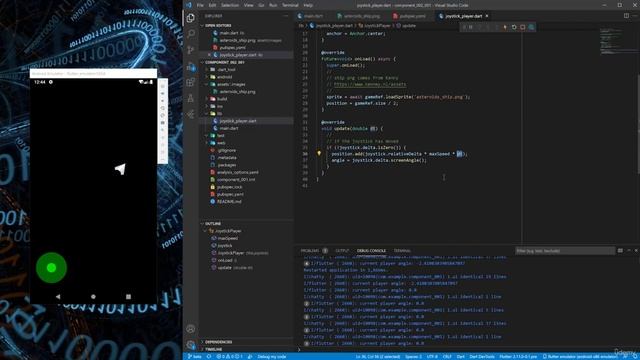Open analysis_options.yaml in file tree
This screenshot has width=640, height=360.
pos(237,172)
